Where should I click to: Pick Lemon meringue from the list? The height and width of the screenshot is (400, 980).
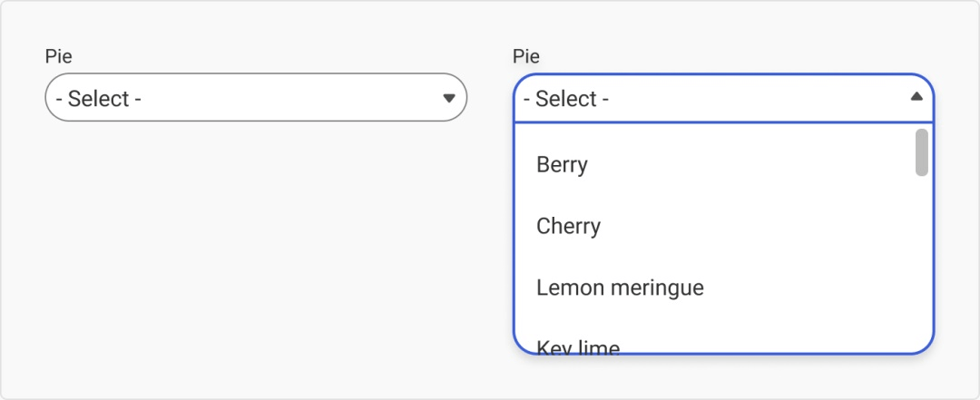pyautogui.click(x=620, y=288)
